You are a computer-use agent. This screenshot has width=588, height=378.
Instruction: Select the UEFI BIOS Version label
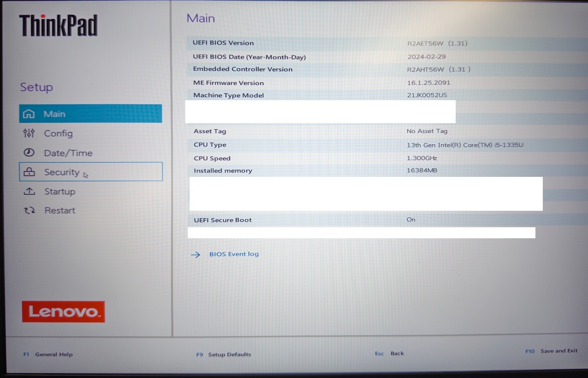(223, 43)
